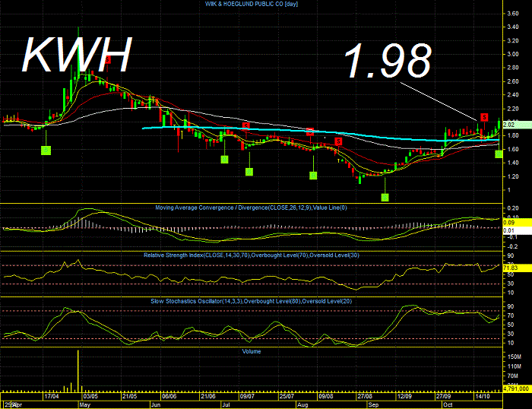Viewport: 532px width, 409px height.
Task: Click the 3.00 price axis label
Action: [513, 54]
